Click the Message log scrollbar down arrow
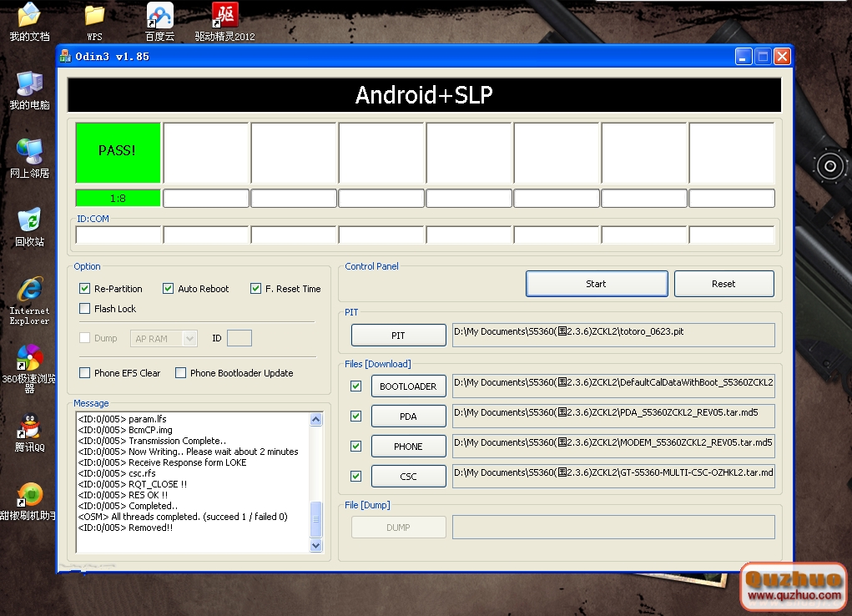This screenshot has height=616, width=852. [315, 545]
